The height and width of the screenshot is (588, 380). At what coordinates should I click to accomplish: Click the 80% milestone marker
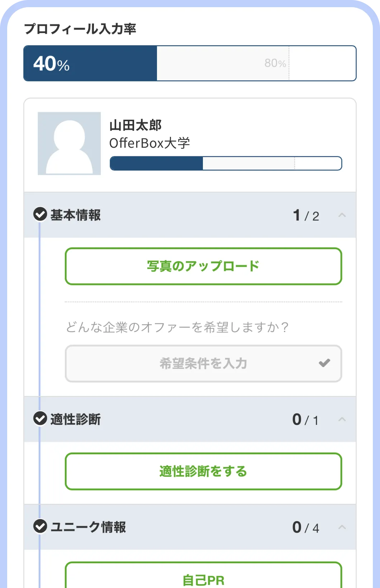point(275,63)
